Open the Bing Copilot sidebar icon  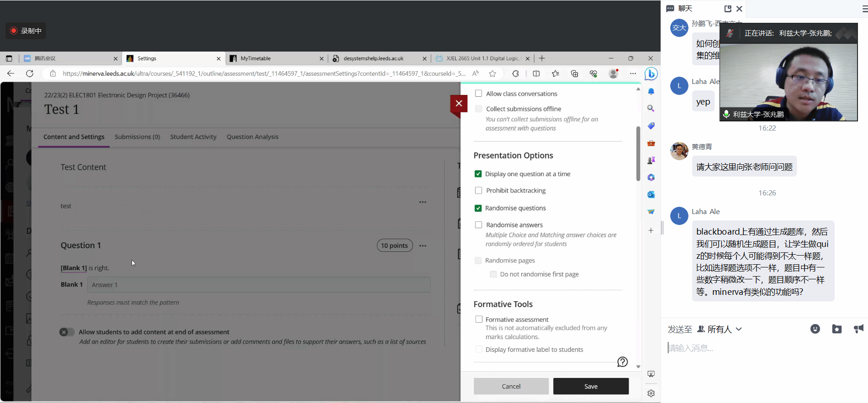[x=651, y=73]
